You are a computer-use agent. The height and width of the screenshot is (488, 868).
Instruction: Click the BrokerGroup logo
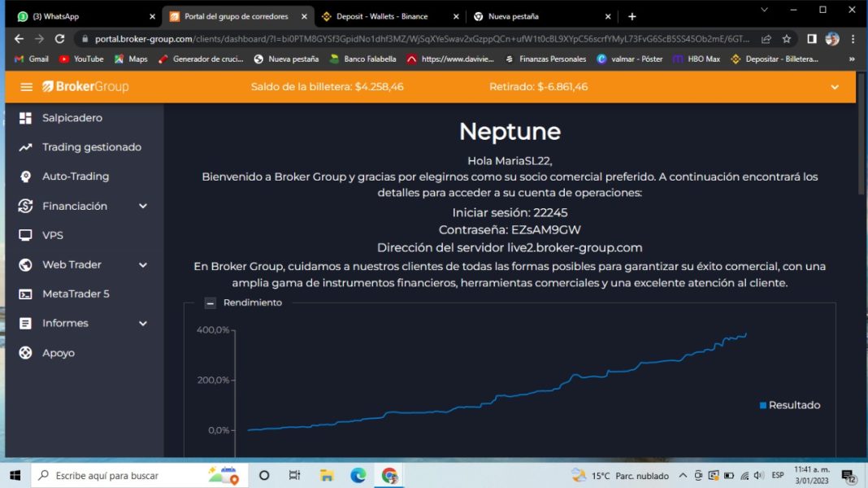click(86, 86)
